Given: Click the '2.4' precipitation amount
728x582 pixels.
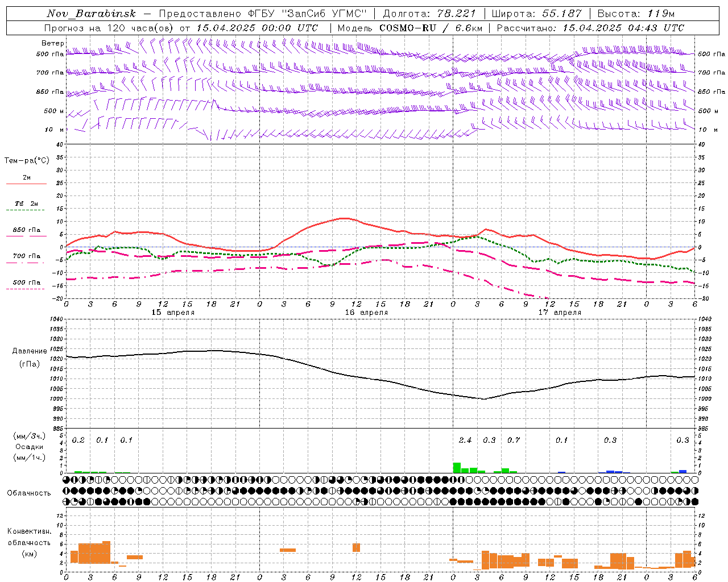Looking at the screenshot, I should tap(465, 440).
